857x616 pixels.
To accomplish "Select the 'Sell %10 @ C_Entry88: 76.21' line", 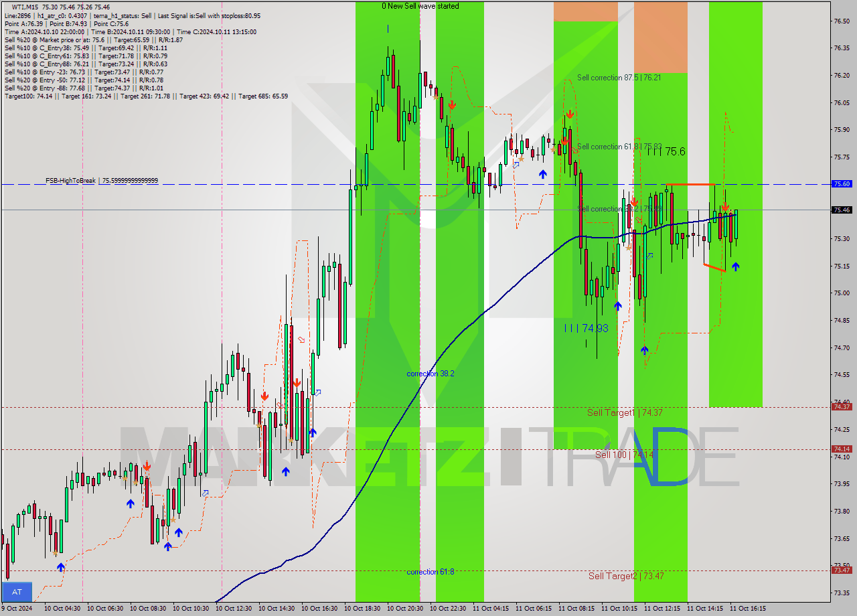I will [84, 64].
